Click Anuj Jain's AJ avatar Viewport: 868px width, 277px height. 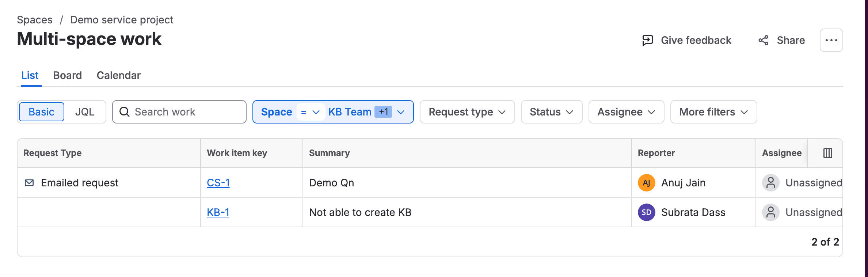(x=646, y=183)
